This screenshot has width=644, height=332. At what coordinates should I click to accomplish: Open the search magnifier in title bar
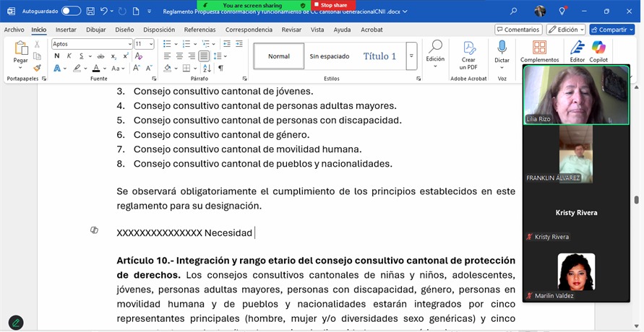pos(513,12)
